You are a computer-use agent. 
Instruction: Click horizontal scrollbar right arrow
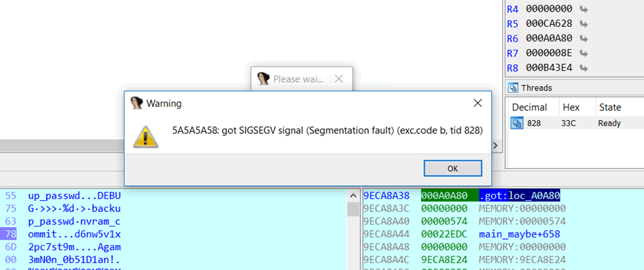495,145
